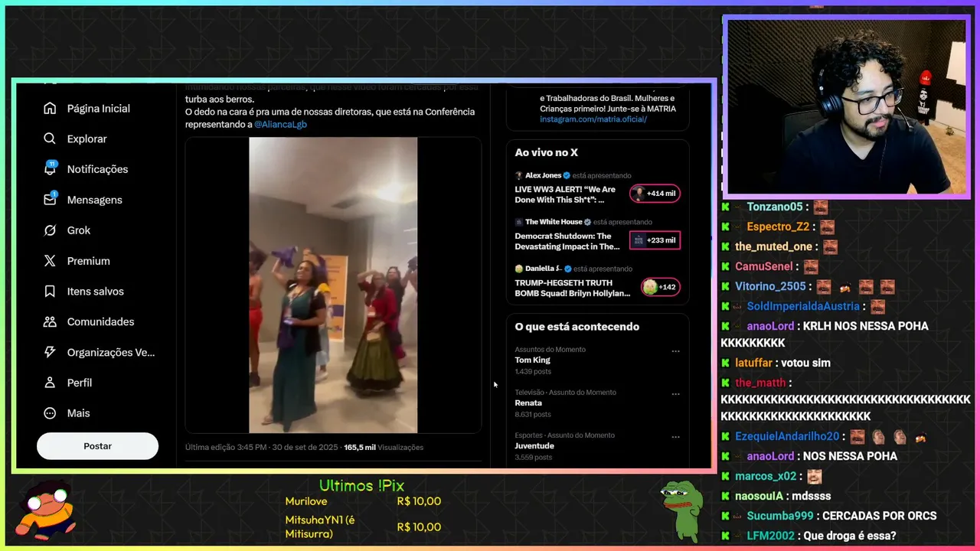Image resolution: width=980 pixels, height=551 pixels.
Task: Click LIVE WW3 ALERT broadcast title
Action: click(566, 194)
